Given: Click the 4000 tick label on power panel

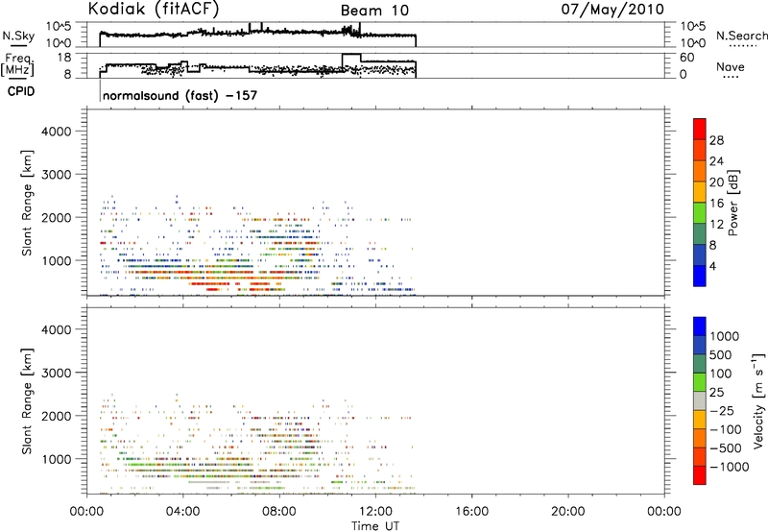Looking at the screenshot, I should (57, 132).
